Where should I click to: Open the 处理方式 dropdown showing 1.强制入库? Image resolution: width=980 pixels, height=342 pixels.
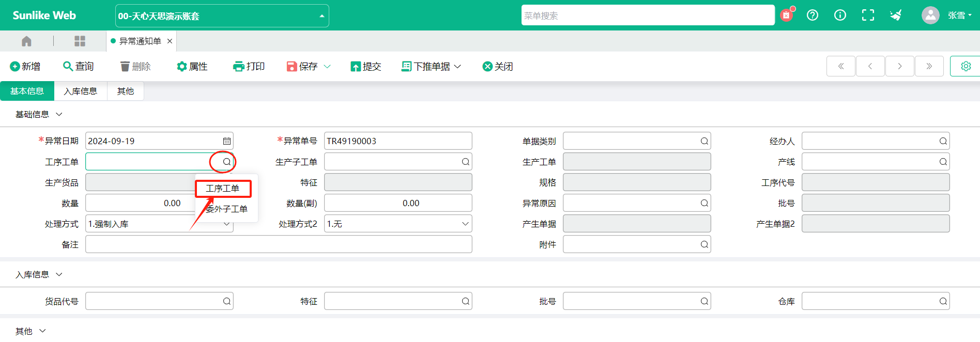coord(159,224)
